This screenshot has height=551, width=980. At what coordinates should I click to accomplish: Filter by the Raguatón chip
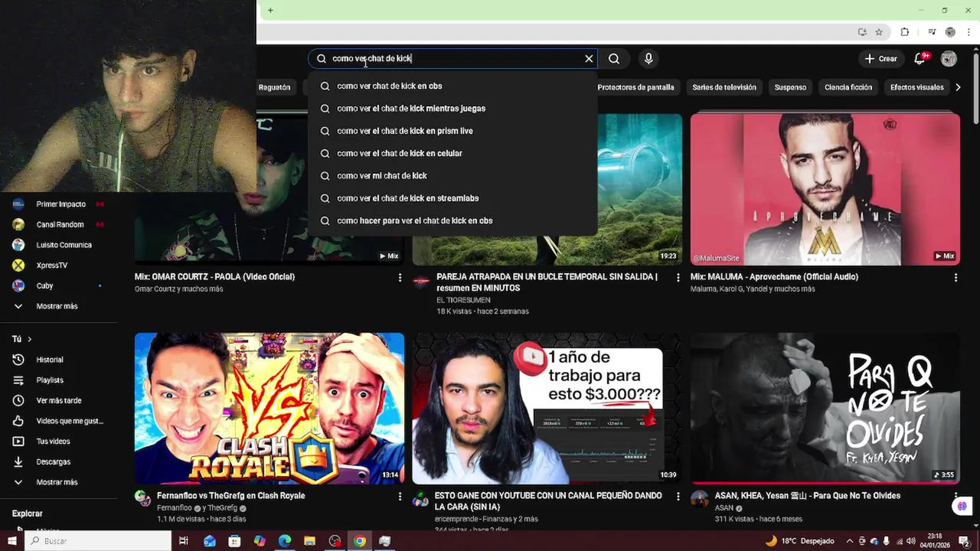point(276,87)
